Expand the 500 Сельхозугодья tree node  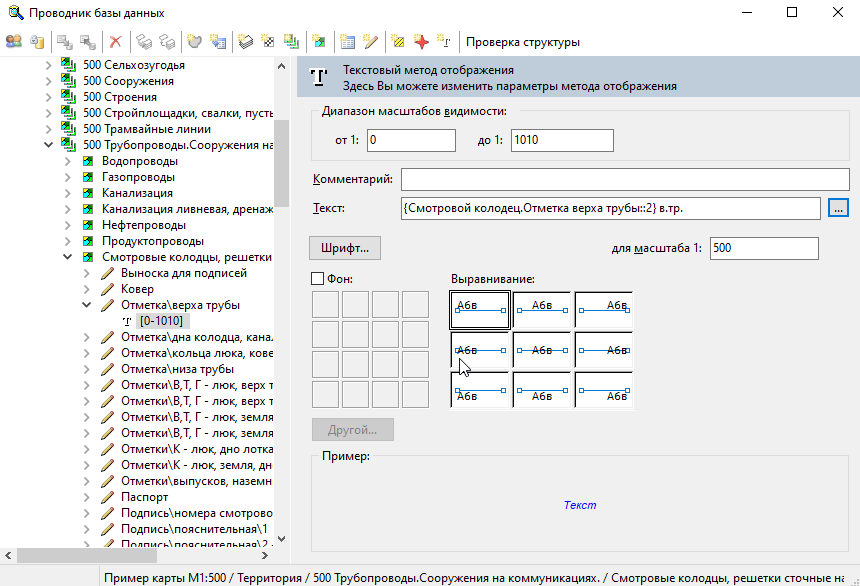(49, 65)
